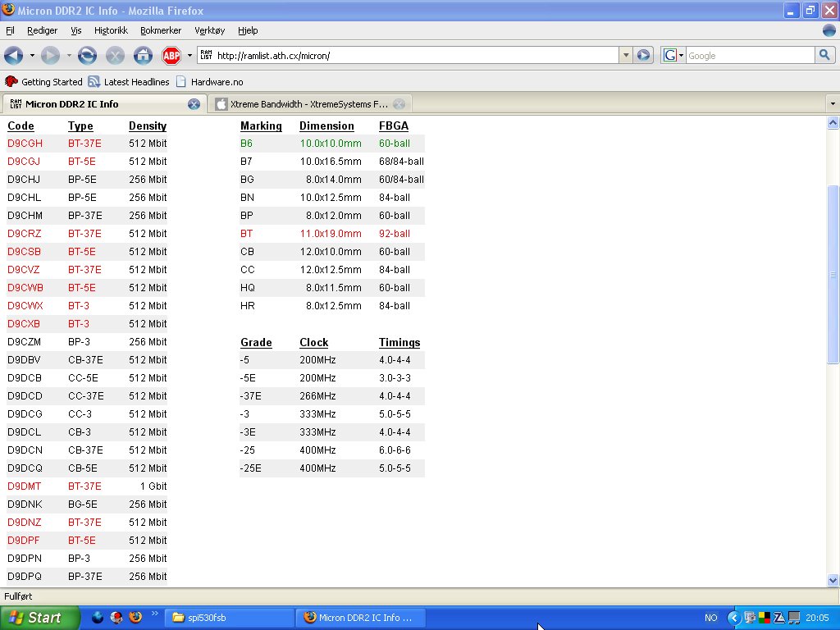
Task: Expand hidden system tray icons
Action: (x=733, y=618)
